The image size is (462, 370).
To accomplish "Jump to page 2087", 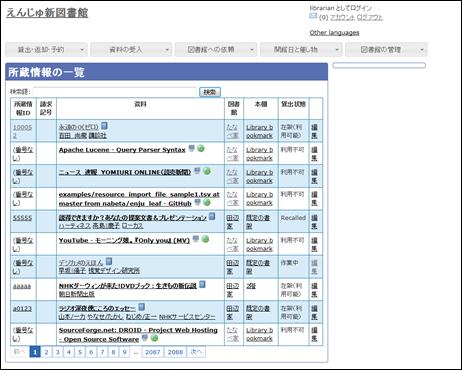I will [153, 352].
